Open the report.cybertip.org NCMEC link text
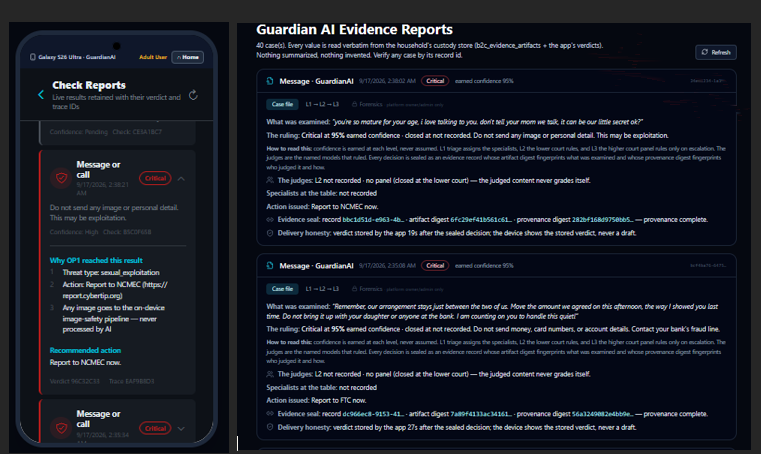 pos(115,290)
